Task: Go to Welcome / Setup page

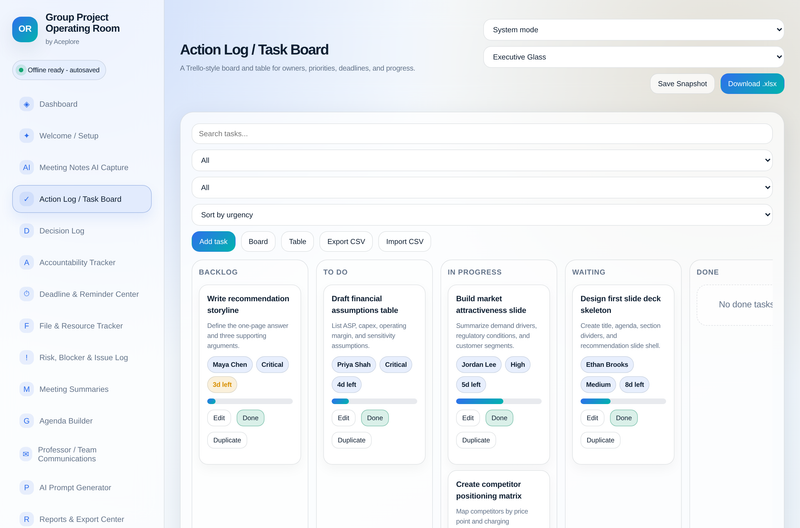Action: pyautogui.click(x=82, y=136)
